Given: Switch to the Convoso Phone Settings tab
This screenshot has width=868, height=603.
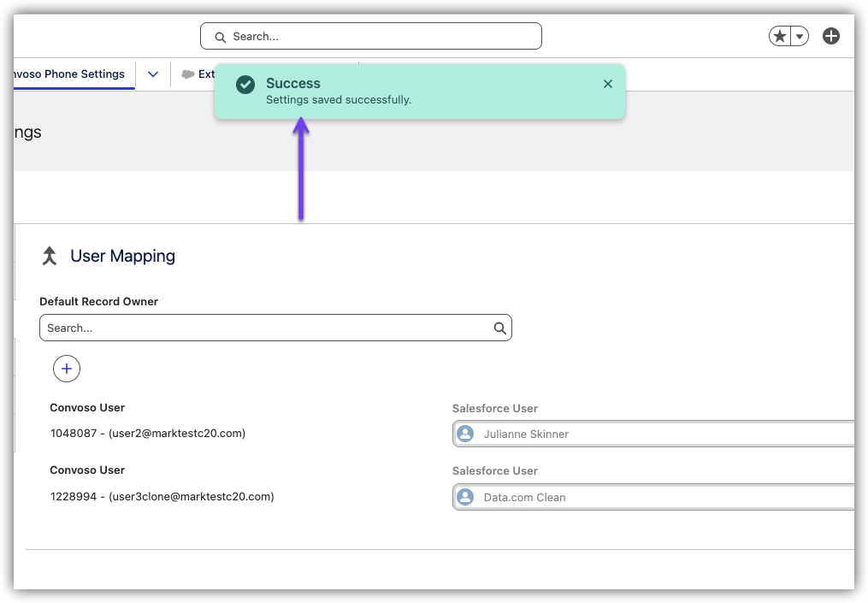Looking at the screenshot, I should point(68,74).
